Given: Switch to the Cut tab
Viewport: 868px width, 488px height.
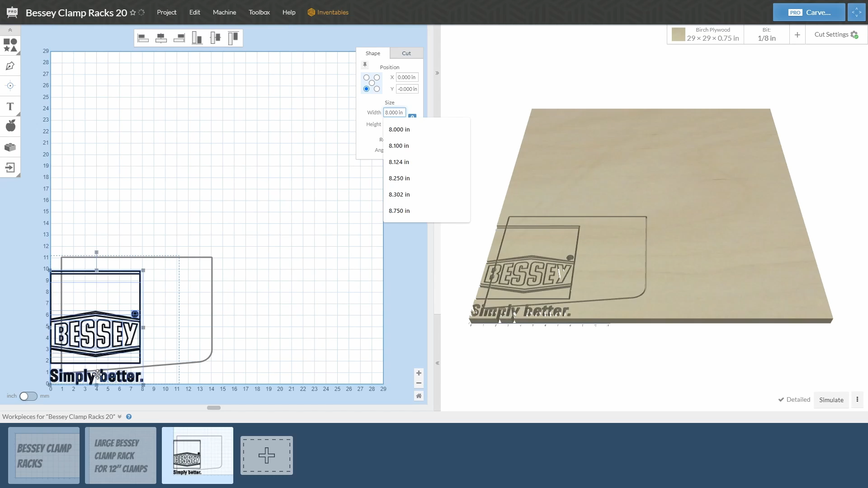Looking at the screenshot, I should 406,53.
